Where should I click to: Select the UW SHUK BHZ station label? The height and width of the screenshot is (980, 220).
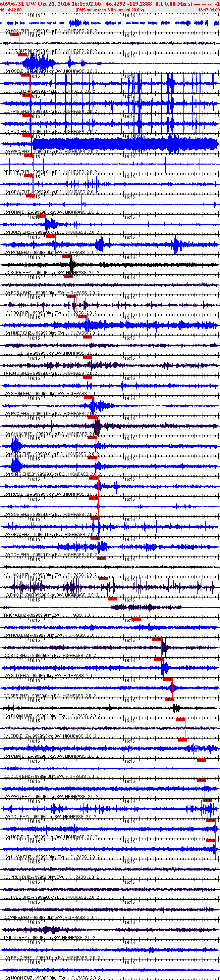point(52,434)
